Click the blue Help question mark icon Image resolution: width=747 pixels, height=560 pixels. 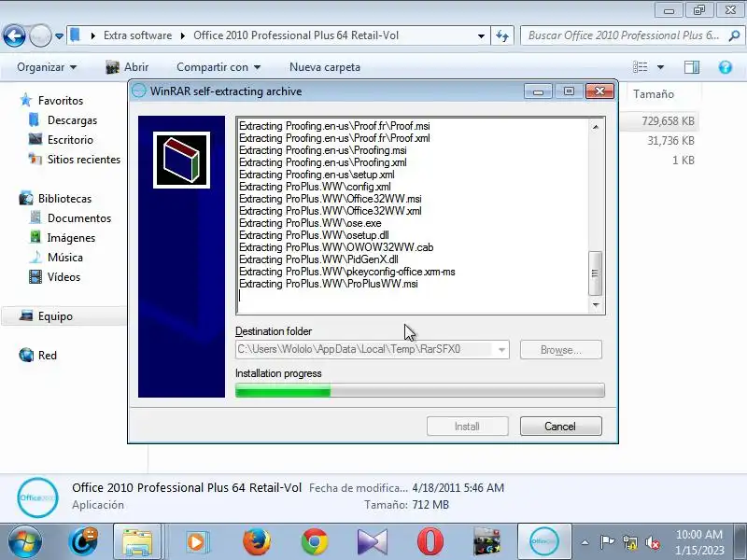coord(726,67)
